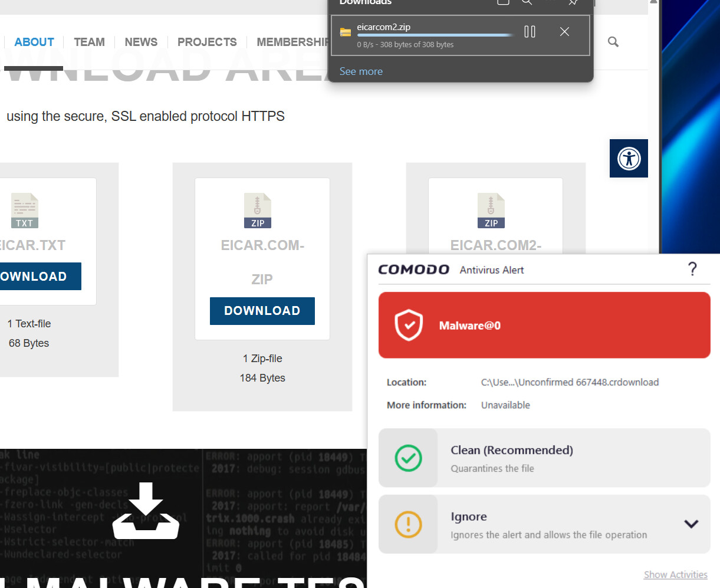Image resolution: width=720 pixels, height=588 pixels.
Task: Click the '184 Bytes' size label
Action: (262, 378)
